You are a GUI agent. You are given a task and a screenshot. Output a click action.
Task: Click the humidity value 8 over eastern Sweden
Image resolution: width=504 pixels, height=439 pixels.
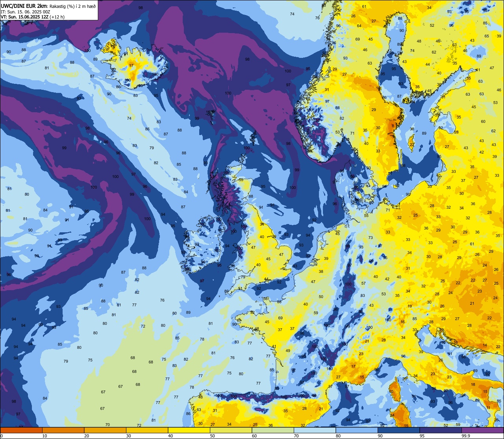tap(393, 126)
